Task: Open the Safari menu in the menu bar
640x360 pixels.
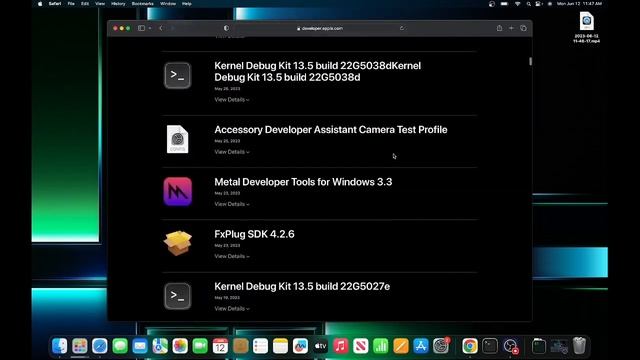Action: click(55, 4)
